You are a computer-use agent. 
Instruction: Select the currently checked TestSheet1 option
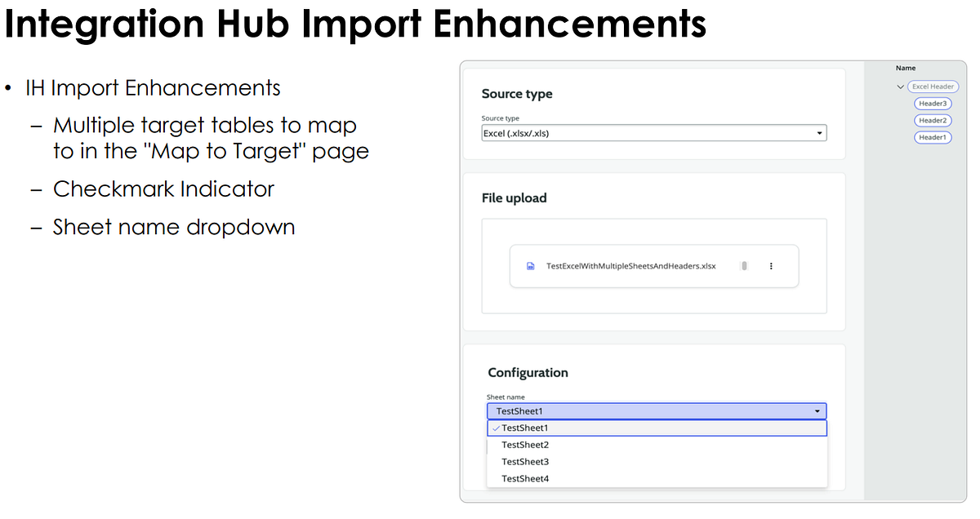[x=527, y=427]
